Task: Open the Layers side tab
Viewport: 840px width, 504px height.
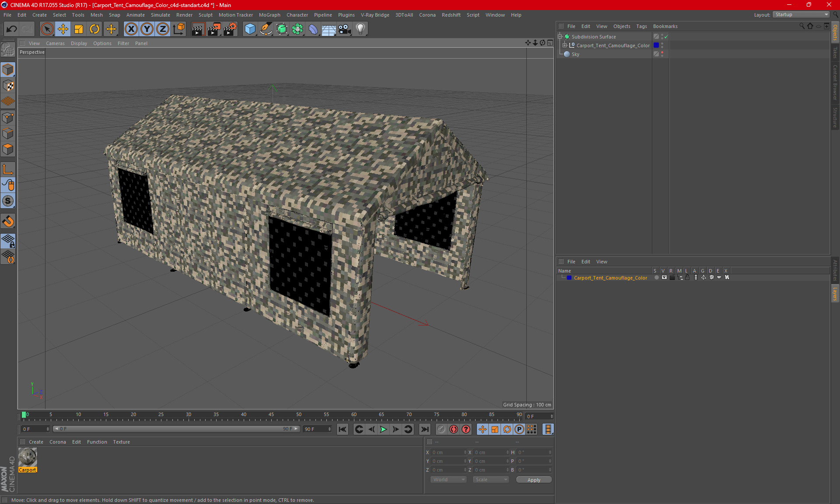Action: coord(835,294)
